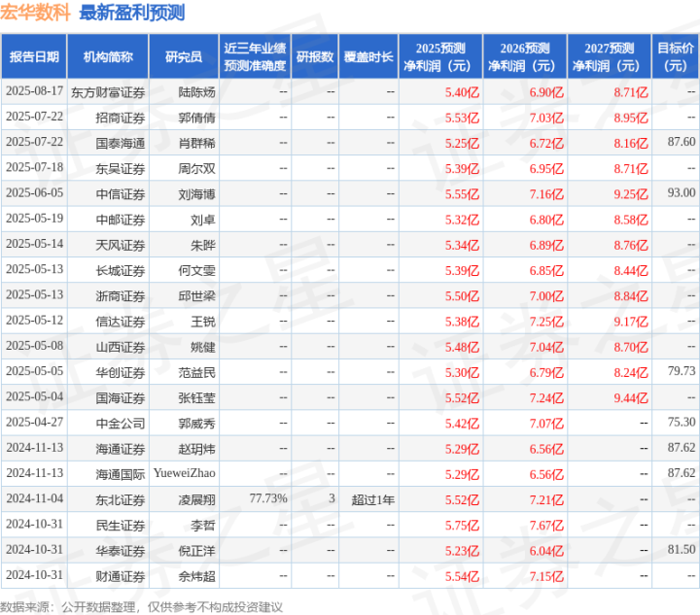This screenshot has width=700, height=615.
Task: Click the 7.67亿 profit value
Action: 546,525
